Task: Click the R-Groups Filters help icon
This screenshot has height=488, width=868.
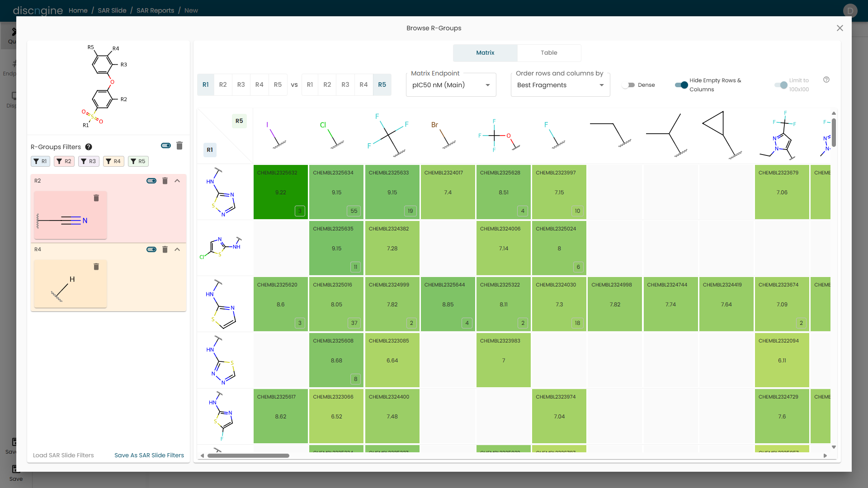Action: pyautogui.click(x=89, y=147)
